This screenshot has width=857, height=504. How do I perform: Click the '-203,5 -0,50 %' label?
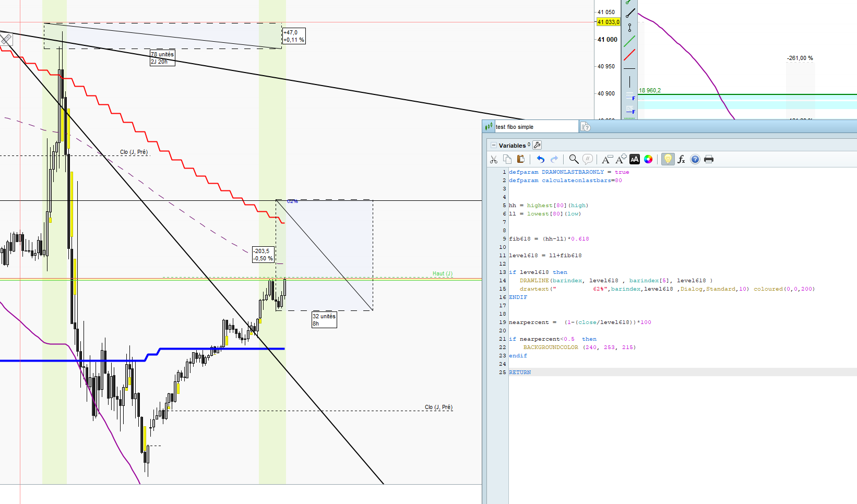[263, 255]
